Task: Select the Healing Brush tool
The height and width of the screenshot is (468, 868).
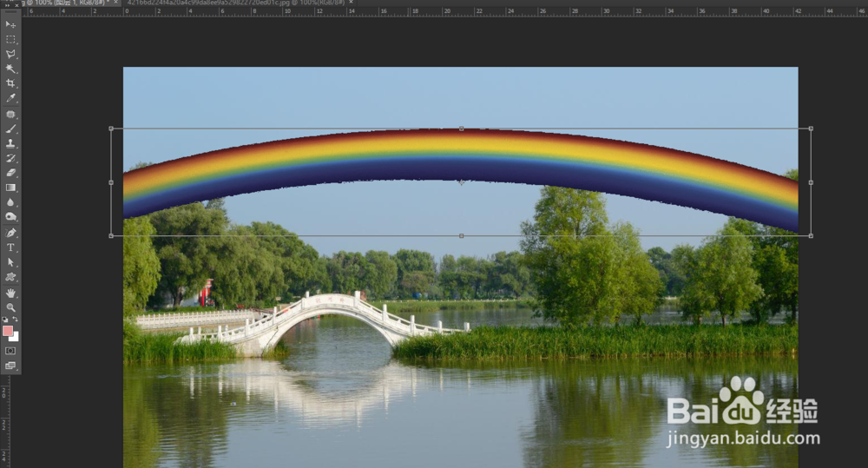Action: tap(10, 114)
